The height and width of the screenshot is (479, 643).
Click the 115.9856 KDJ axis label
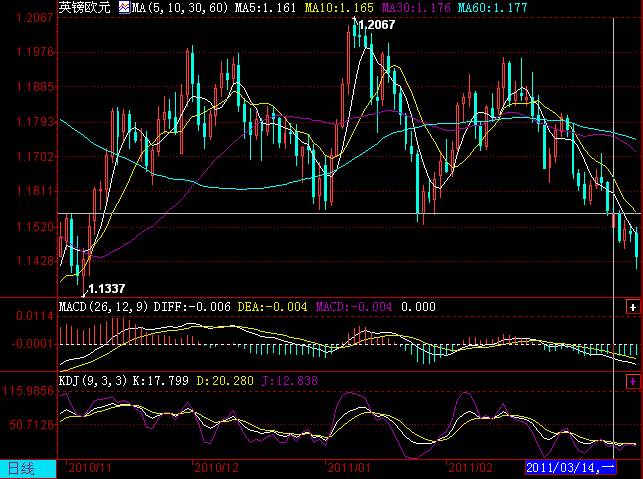click(28, 391)
